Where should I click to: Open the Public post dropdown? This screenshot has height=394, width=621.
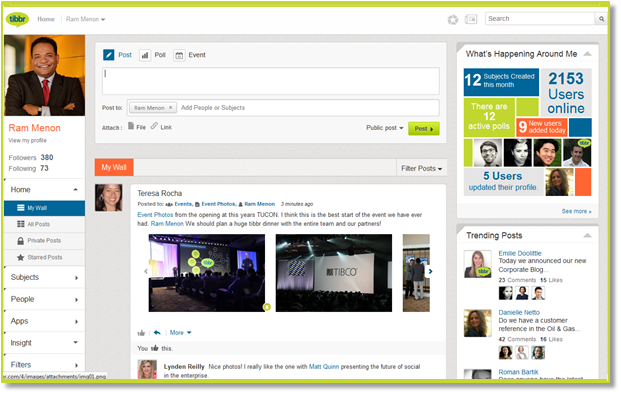(x=385, y=128)
